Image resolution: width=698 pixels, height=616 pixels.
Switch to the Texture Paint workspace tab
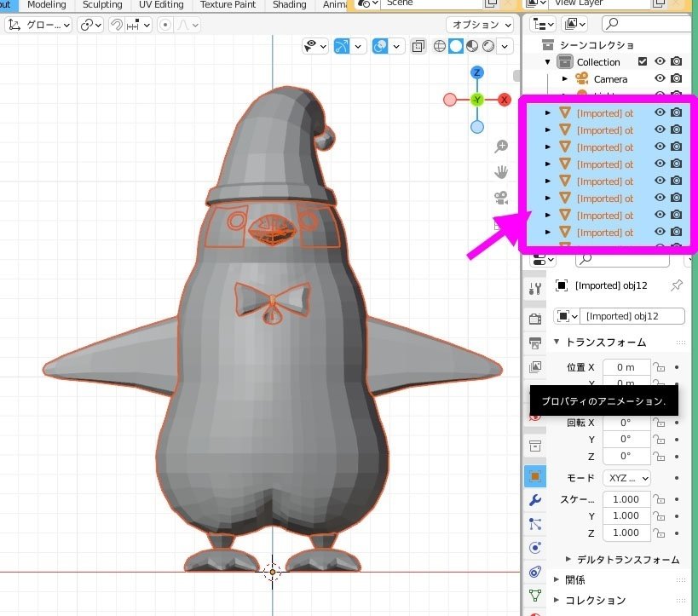pos(228,4)
